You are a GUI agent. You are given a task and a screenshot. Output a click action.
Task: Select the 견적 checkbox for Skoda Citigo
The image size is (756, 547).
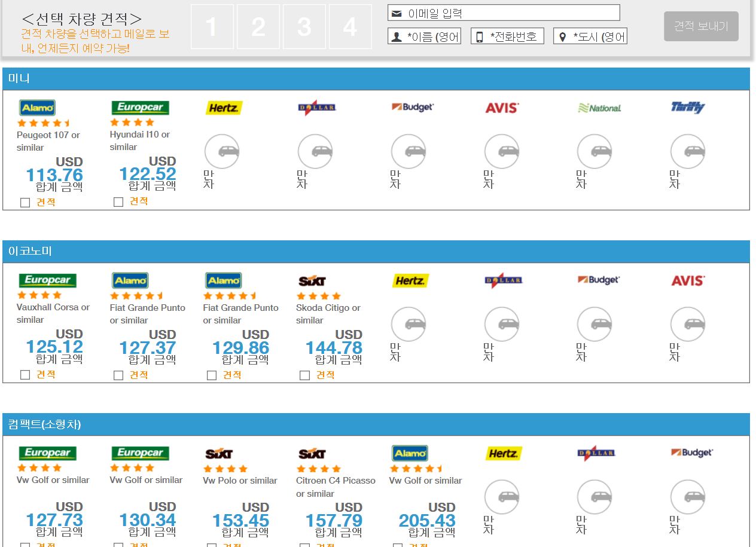[305, 375]
